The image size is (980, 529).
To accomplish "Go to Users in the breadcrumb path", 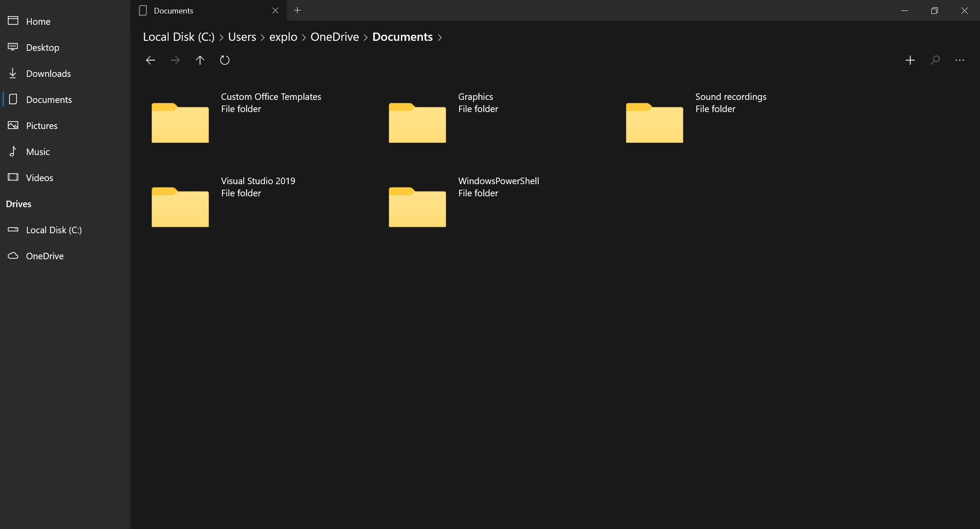I will point(242,37).
